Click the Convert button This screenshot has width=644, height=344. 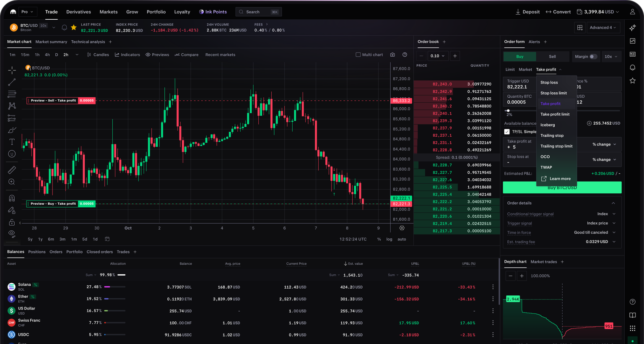558,12
